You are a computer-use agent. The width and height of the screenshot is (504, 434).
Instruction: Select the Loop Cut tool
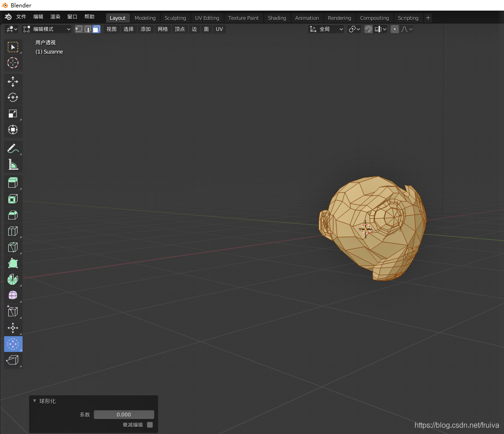[13, 231]
